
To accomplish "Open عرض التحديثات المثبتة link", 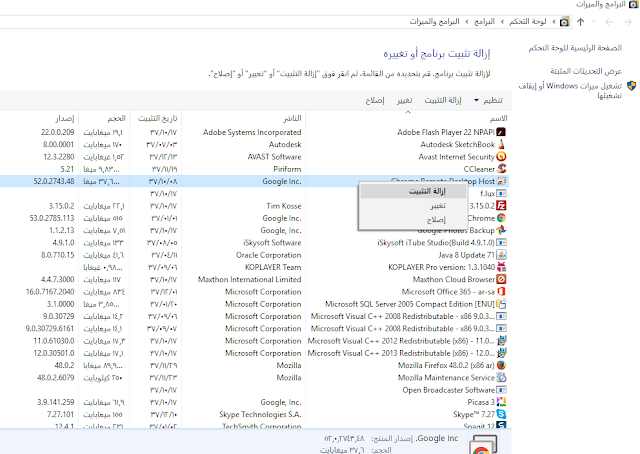I will (x=586, y=71).
